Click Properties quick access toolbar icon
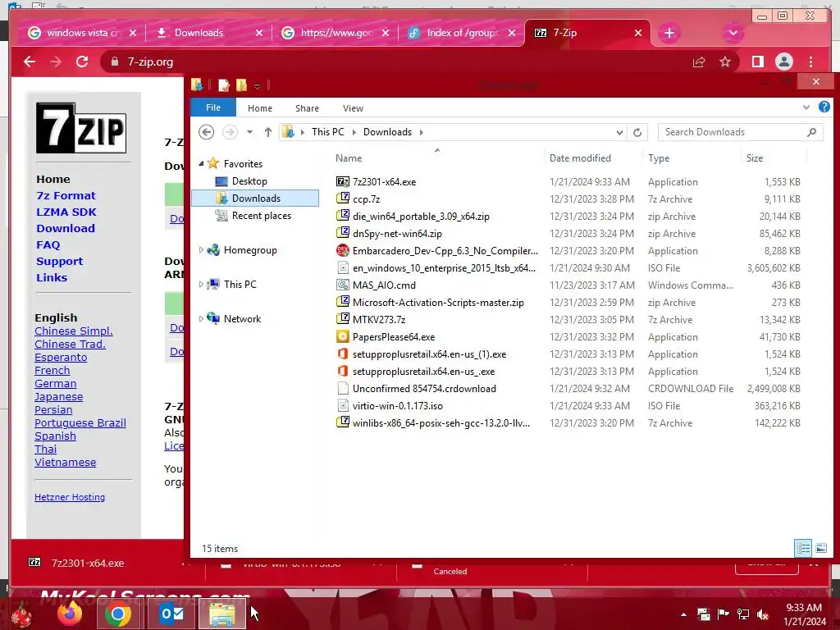This screenshot has height=630, width=840. point(224,85)
